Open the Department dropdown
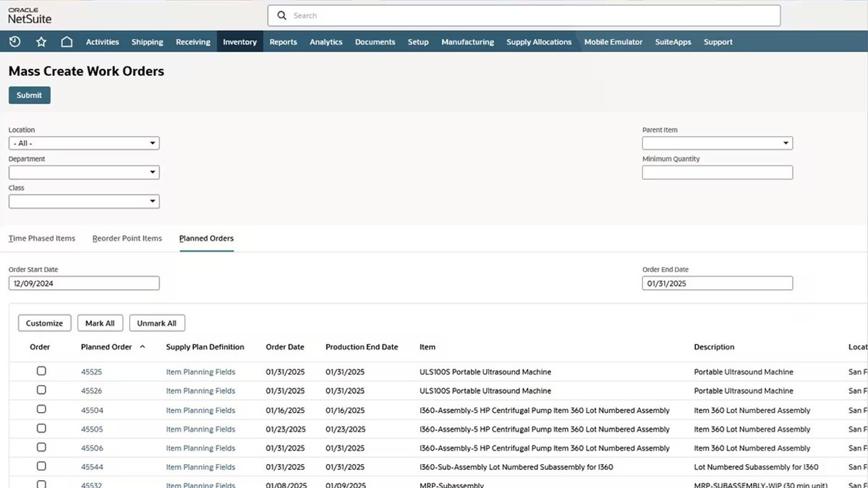868x488 pixels. point(84,172)
